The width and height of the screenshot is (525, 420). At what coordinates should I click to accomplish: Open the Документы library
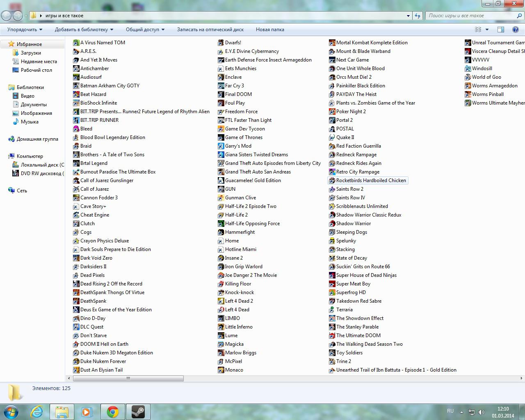[34, 105]
